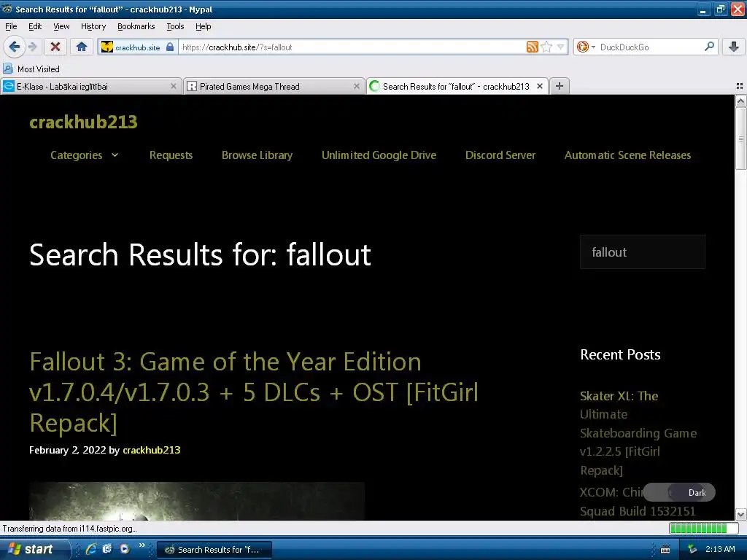This screenshot has width=747, height=560.
Task: Close the Pirated Games Mega Thread tab
Action: pos(356,86)
